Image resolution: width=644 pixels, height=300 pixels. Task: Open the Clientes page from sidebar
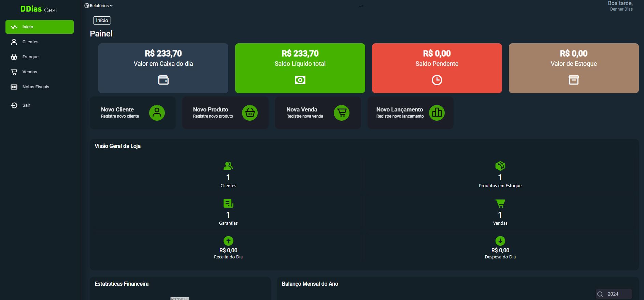(30, 42)
